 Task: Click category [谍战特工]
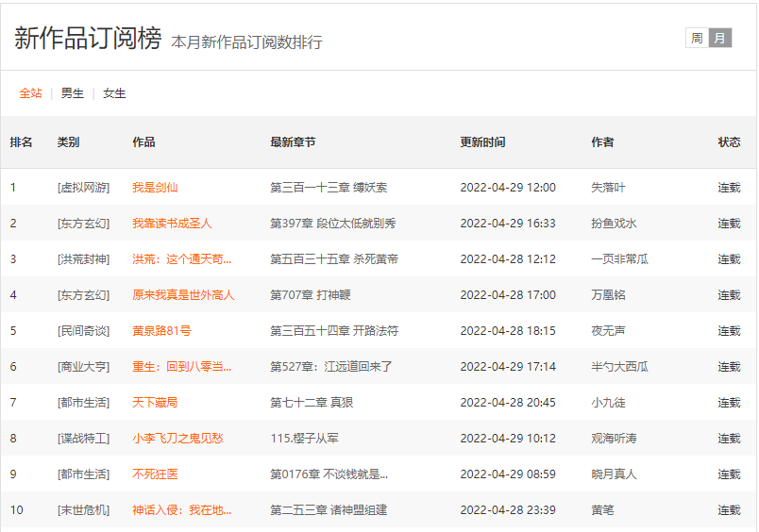point(83,438)
